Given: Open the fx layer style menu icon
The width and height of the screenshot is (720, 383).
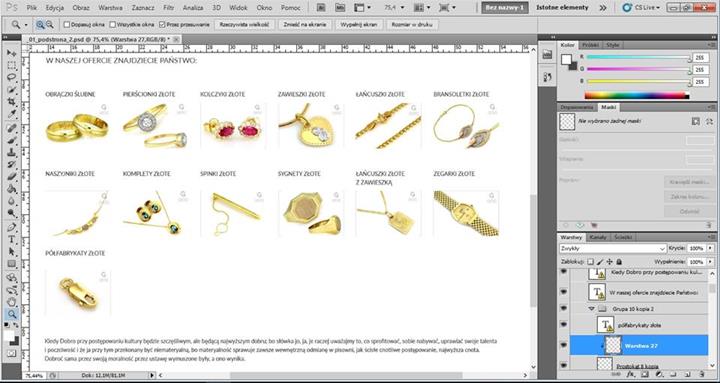Looking at the screenshot, I should 630,375.
